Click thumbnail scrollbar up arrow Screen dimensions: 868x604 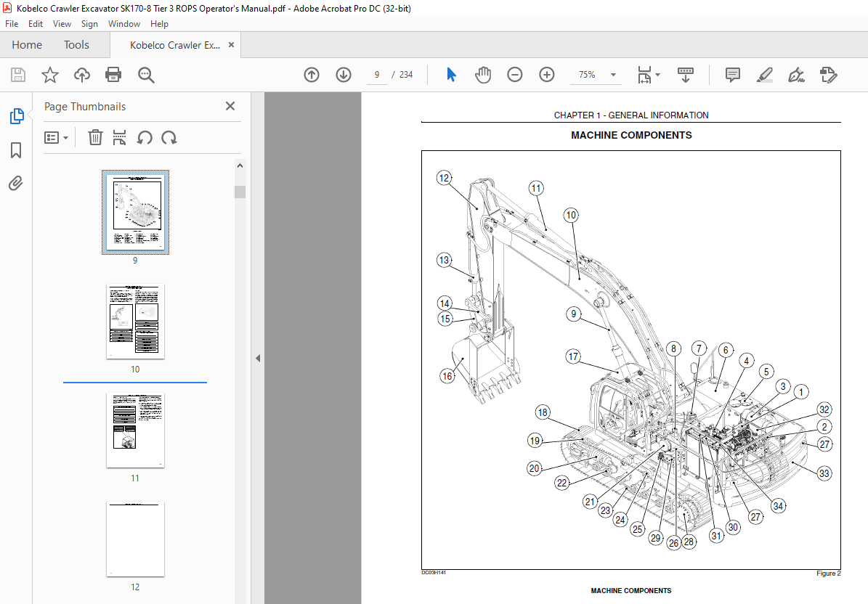point(240,166)
